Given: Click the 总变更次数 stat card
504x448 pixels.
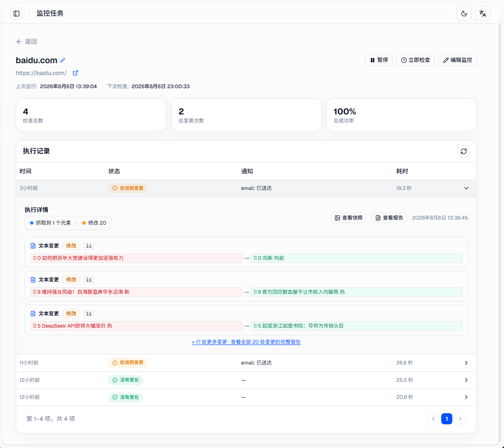Looking at the screenshot, I should click(246, 115).
